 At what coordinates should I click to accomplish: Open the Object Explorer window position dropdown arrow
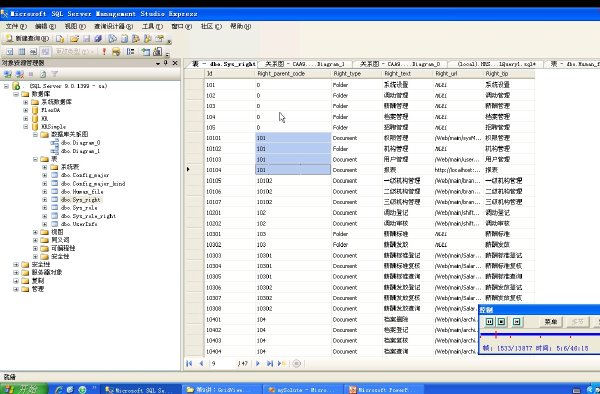click(x=158, y=63)
